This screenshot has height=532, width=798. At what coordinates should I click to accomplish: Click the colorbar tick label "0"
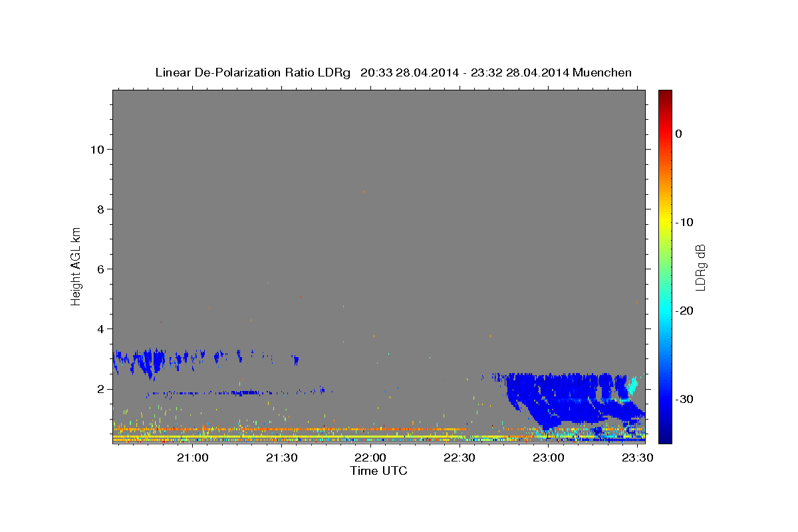pos(679,134)
